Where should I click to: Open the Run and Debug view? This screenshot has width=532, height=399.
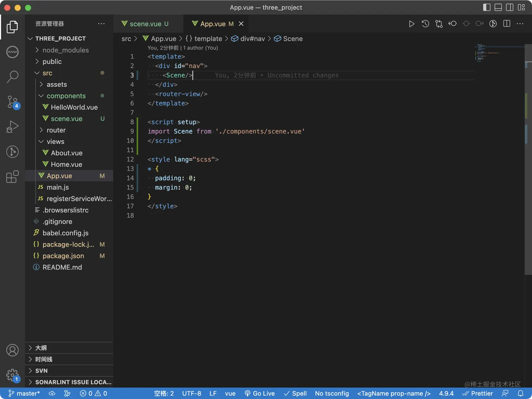click(x=12, y=127)
